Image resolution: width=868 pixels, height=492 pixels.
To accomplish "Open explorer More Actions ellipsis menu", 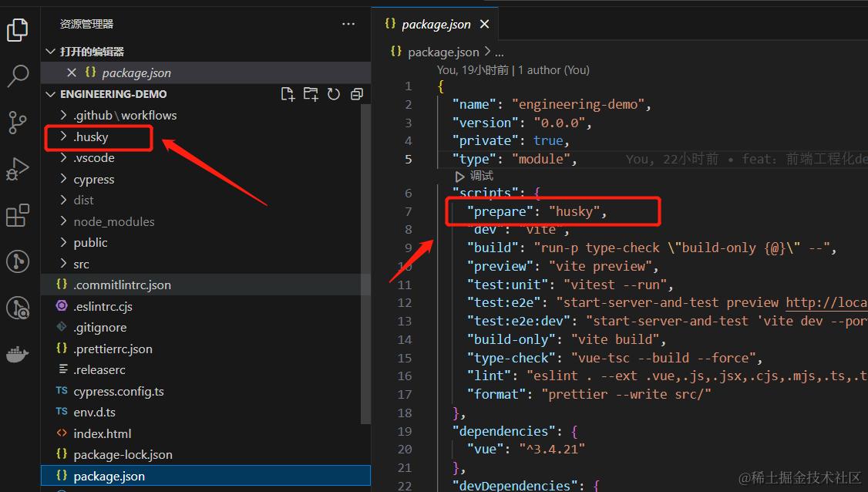I will [348, 24].
